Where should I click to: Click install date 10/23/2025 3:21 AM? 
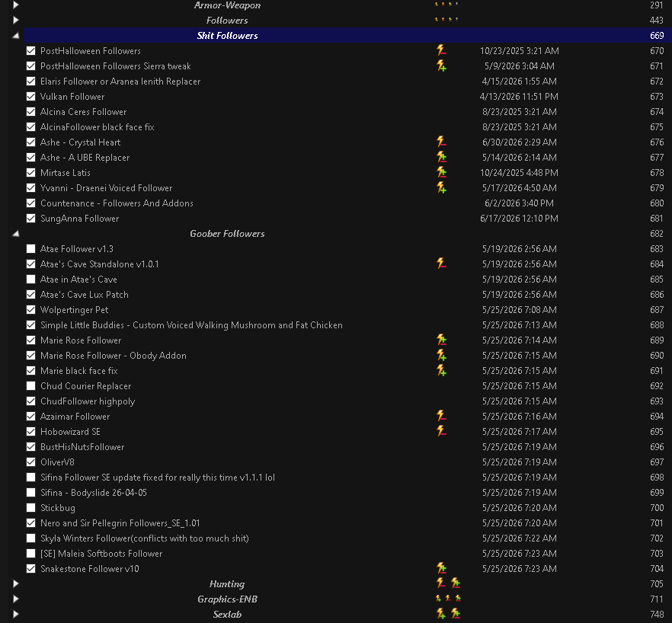[519, 51]
